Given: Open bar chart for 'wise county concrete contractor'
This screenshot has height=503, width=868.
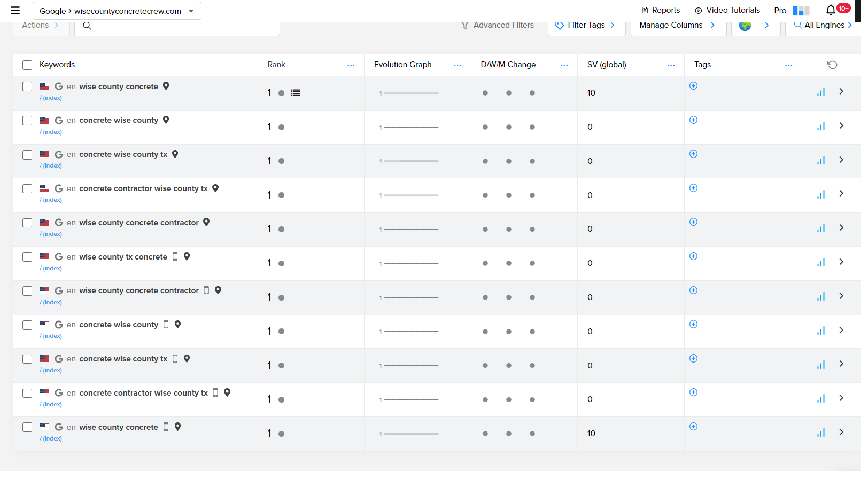Looking at the screenshot, I should pos(820,229).
